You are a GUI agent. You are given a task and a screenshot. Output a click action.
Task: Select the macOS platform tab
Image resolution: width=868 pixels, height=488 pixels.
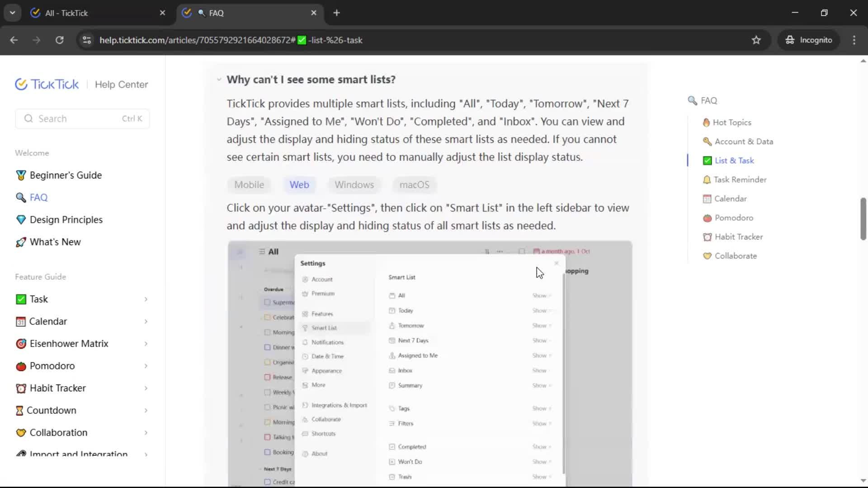point(414,185)
